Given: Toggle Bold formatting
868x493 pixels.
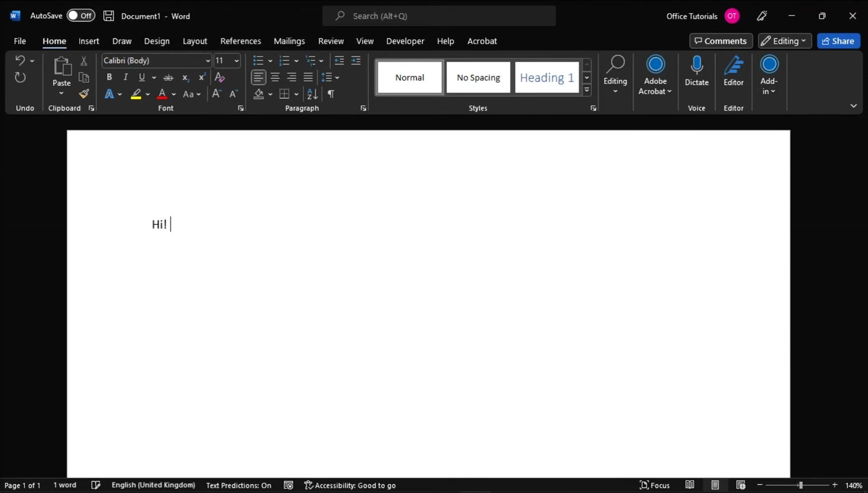Looking at the screenshot, I should tap(109, 77).
